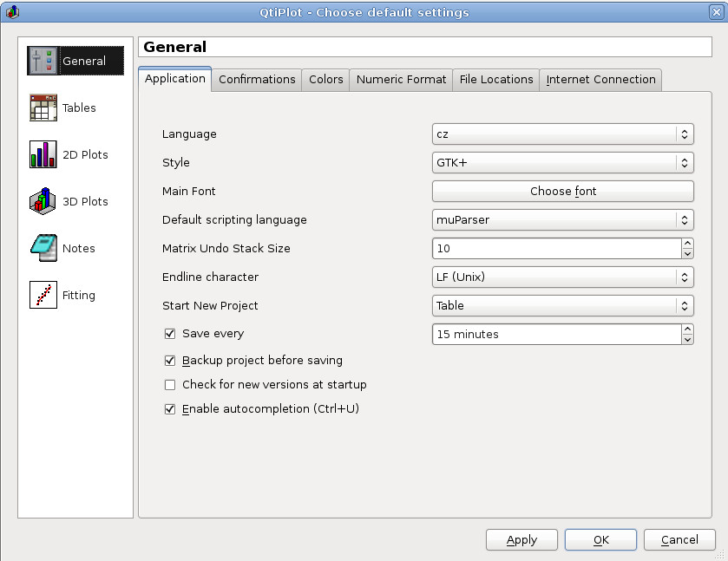Select the Fitting label in the sidebar
728x561 pixels.
pos(78,296)
